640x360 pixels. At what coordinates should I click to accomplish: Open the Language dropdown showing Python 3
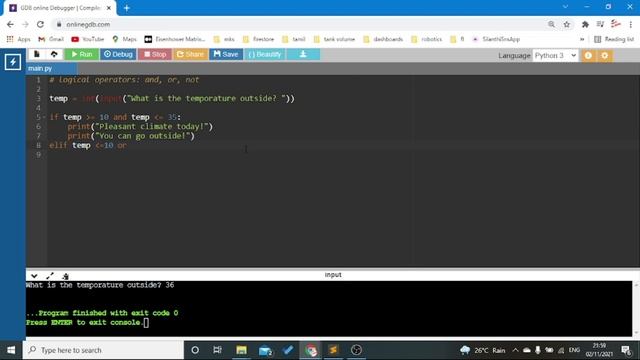(555, 56)
